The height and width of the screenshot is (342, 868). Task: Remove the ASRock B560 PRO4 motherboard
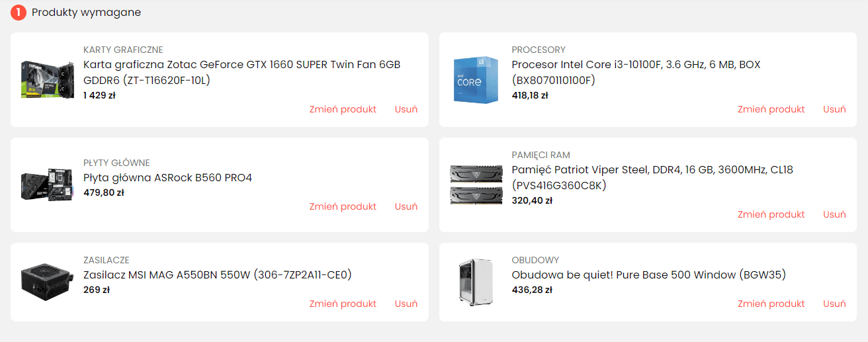coord(406,206)
